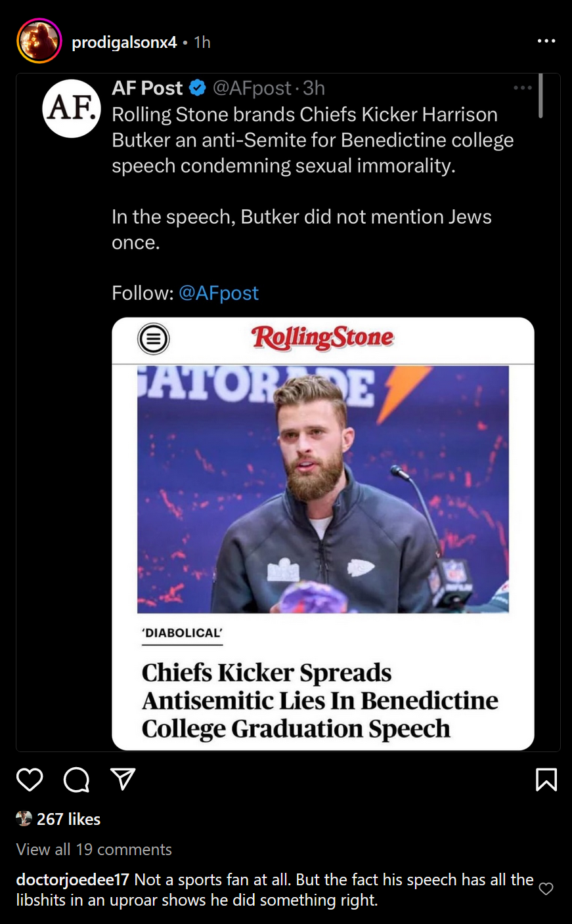View all 19 comments

coord(94,849)
